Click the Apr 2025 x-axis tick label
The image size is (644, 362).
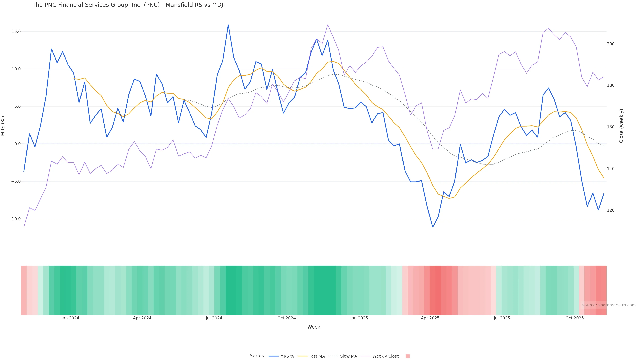430,318
